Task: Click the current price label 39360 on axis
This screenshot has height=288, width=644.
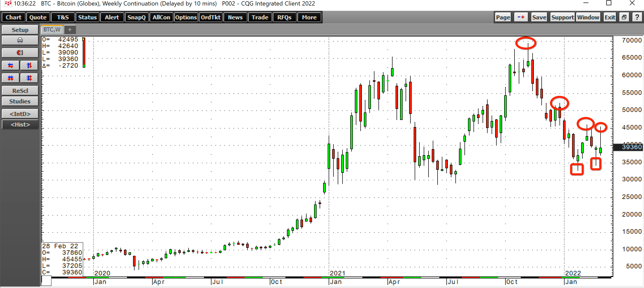Action: point(628,147)
